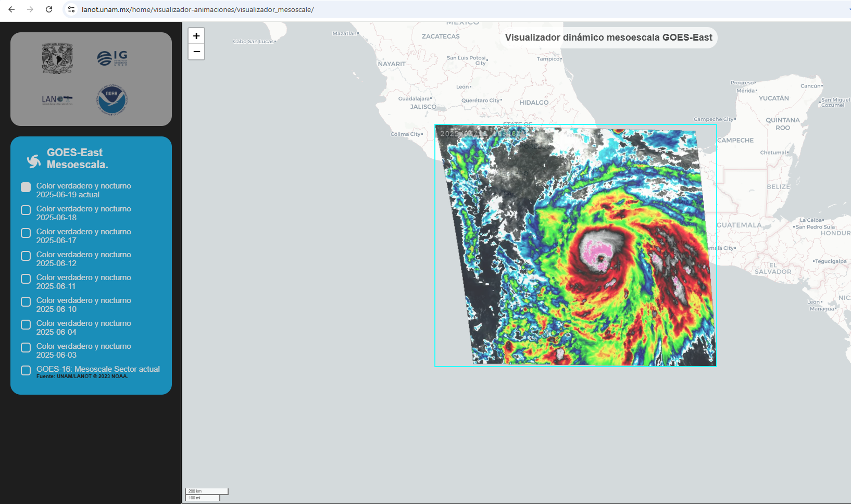
Task: Click the NOAA circular logo
Action: coord(112,99)
